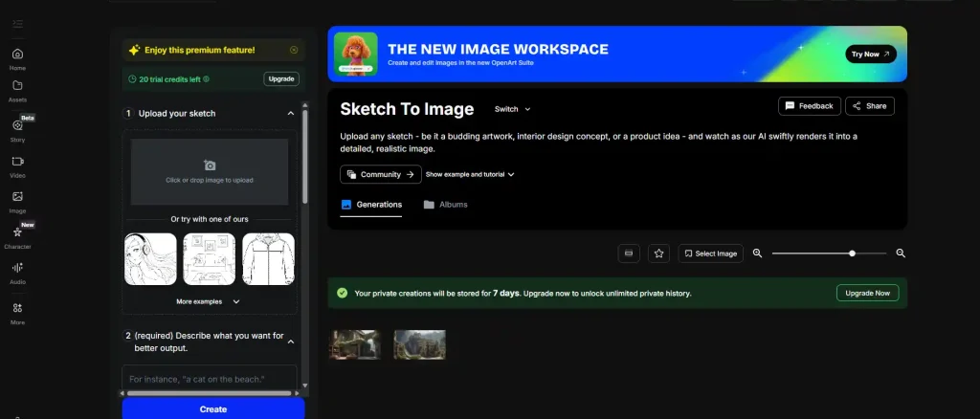Click the Upgrade button near credits

pos(281,78)
